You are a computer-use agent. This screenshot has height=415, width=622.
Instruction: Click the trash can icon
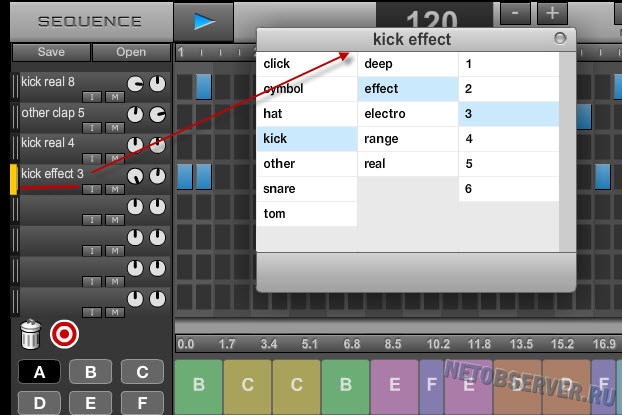[30, 334]
